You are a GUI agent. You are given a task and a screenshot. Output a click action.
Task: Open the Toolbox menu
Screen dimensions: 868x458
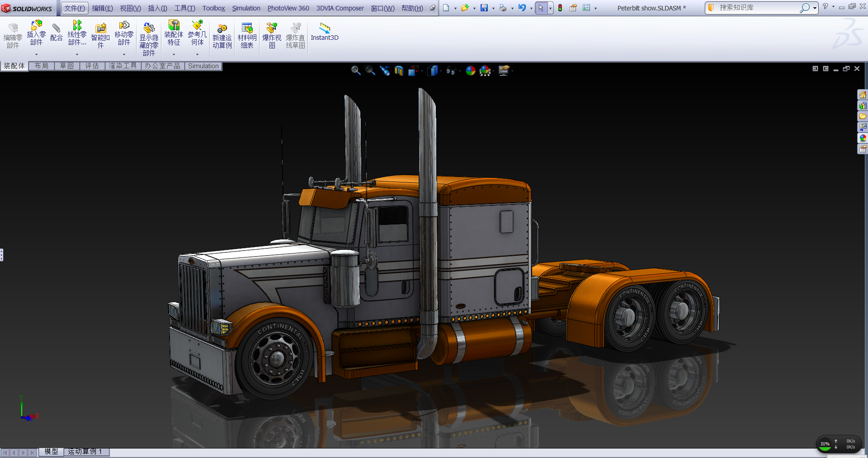coord(213,8)
